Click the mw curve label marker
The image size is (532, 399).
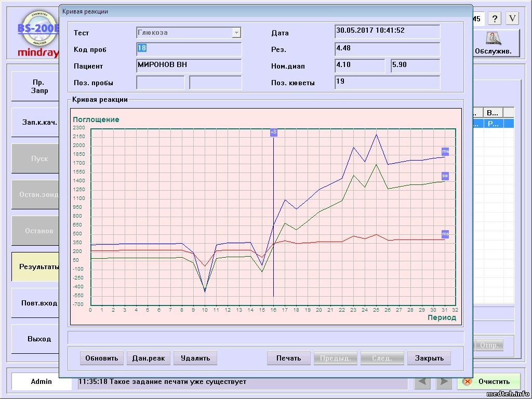click(x=445, y=151)
